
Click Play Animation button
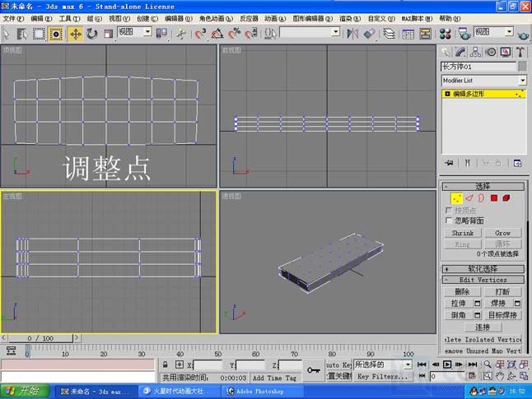pos(447,364)
